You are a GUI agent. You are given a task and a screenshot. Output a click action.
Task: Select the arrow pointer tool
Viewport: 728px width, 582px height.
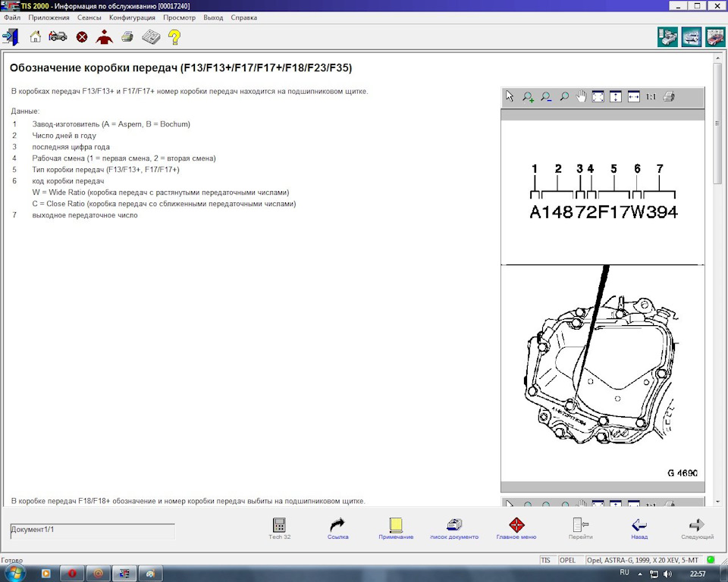(x=510, y=97)
